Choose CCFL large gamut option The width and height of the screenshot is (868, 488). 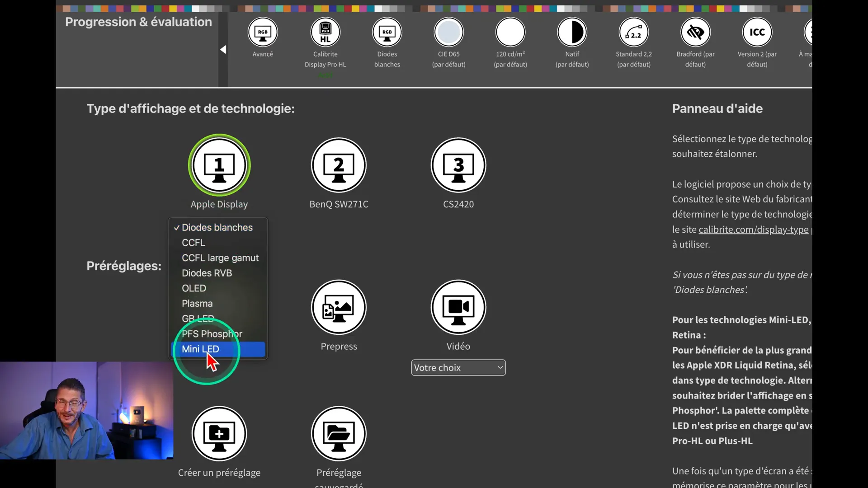(x=217, y=258)
